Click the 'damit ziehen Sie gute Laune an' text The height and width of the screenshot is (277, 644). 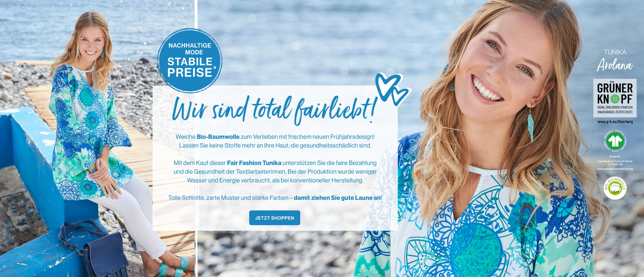[x=337, y=198]
